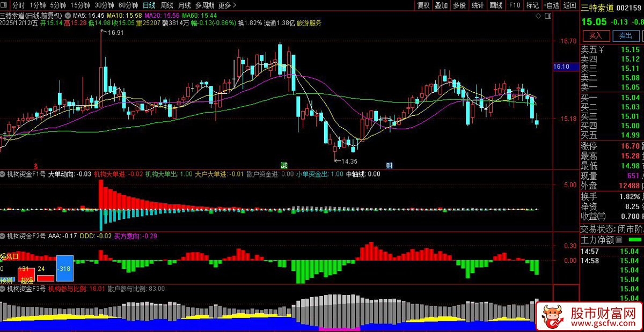Click the 最高 value 15.28

pyautogui.click(x=630, y=156)
